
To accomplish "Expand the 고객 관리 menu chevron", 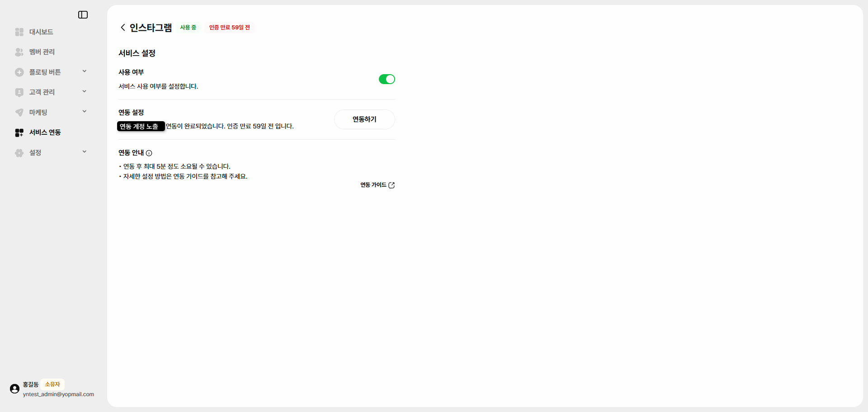I will (x=85, y=92).
